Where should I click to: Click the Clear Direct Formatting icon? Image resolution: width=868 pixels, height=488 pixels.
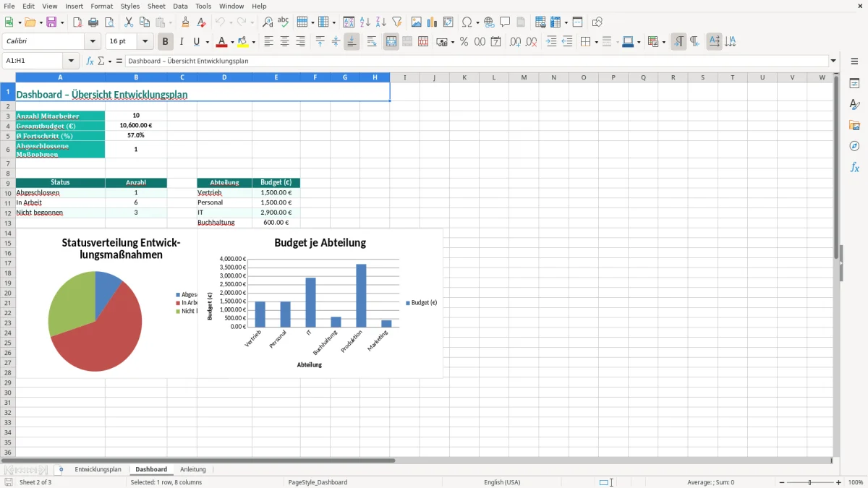click(x=202, y=22)
